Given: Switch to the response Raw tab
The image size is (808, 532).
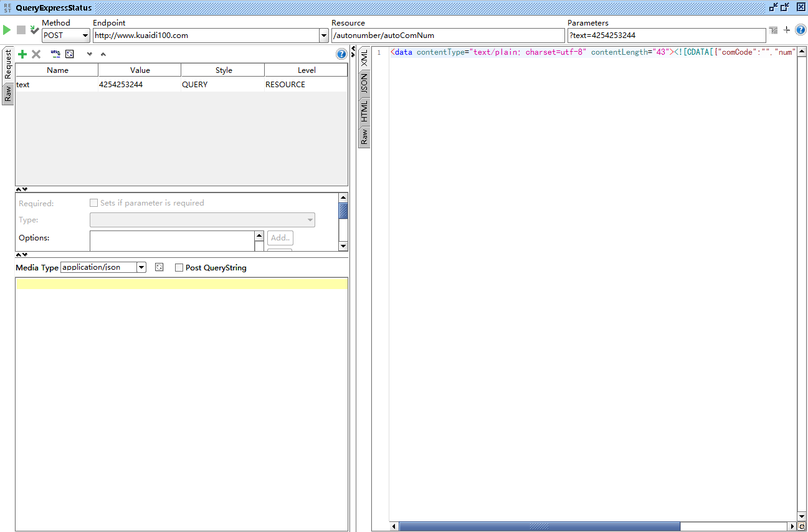Looking at the screenshot, I should [x=364, y=136].
